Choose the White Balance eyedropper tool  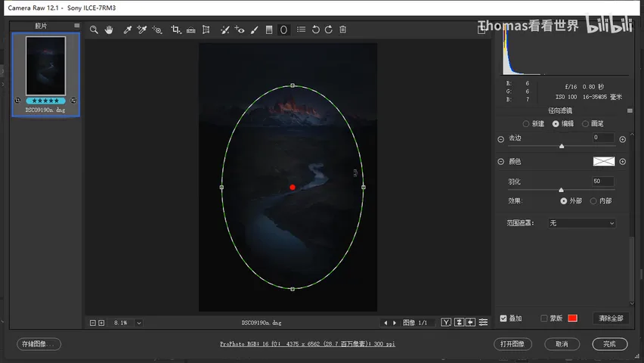pyautogui.click(x=127, y=29)
